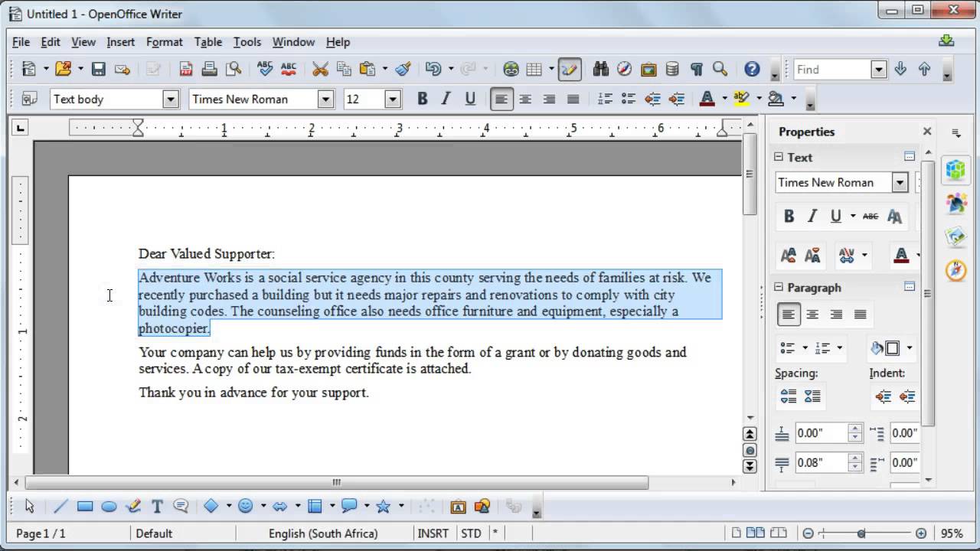This screenshot has width=980, height=551.
Task: Open OpenOffice Help question mark icon
Action: pyautogui.click(x=752, y=70)
